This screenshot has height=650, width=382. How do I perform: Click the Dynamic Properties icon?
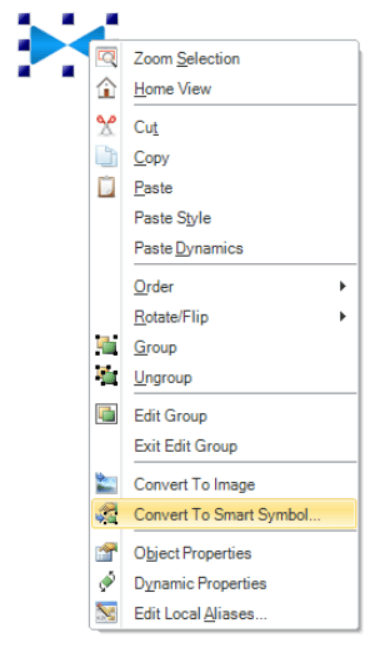click(106, 582)
